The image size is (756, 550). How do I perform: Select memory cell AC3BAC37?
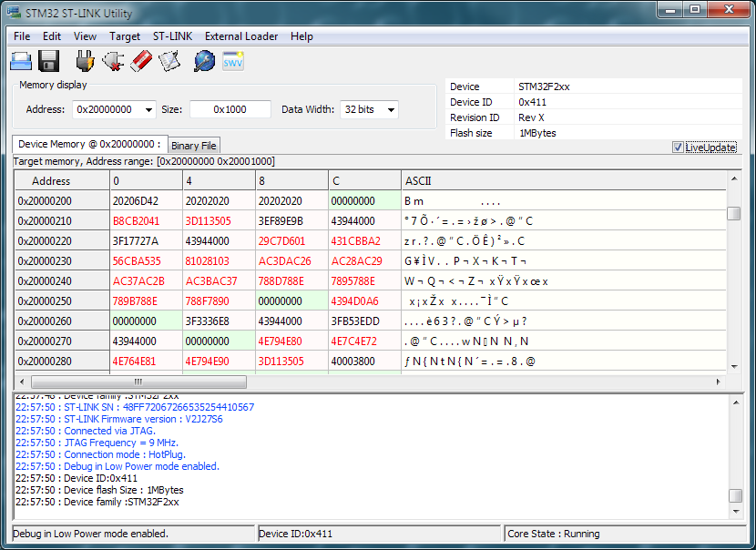coord(220,281)
